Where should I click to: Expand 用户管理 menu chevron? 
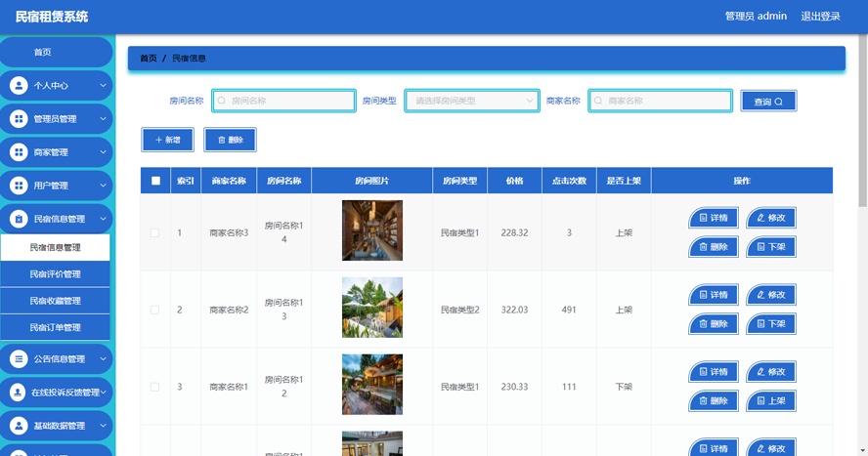coord(103,186)
